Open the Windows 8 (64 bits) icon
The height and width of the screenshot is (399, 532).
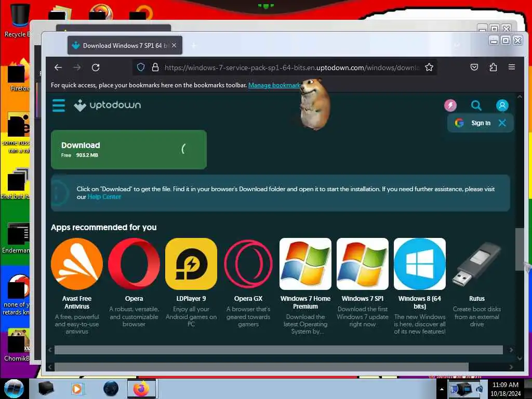[x=420, y=264]
